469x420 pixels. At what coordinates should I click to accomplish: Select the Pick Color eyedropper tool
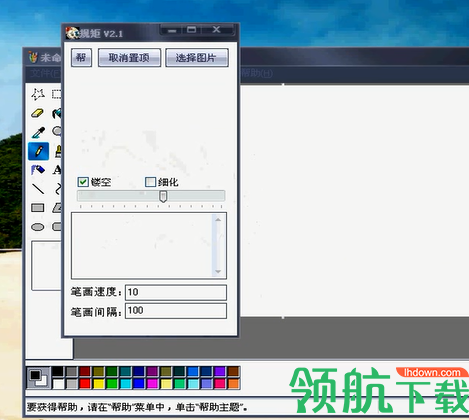point(38,132)
